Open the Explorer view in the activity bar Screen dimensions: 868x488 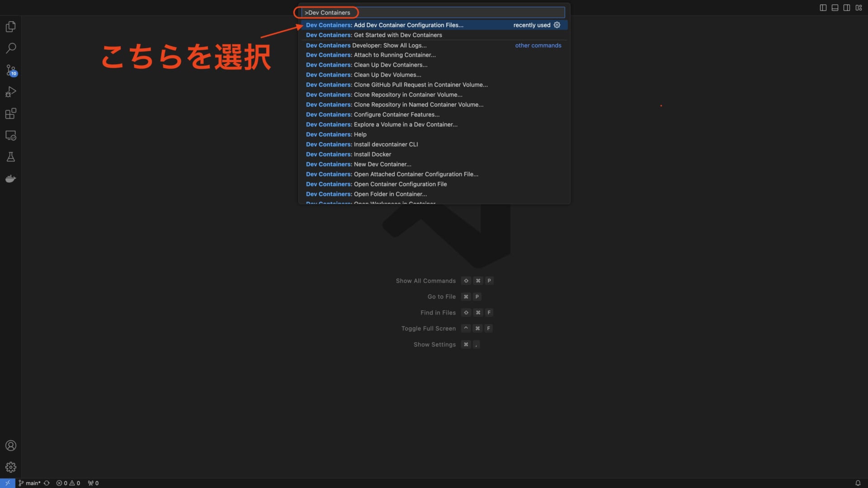pos(10,27)
